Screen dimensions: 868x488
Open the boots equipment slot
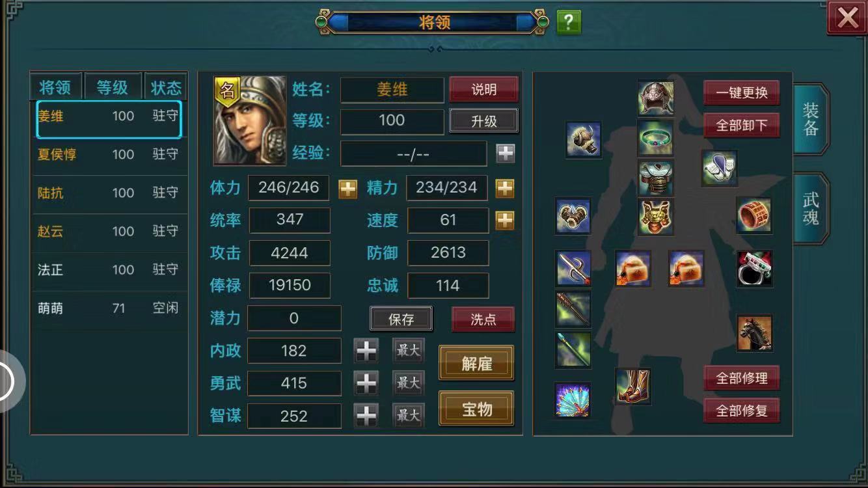coord(633,386)
